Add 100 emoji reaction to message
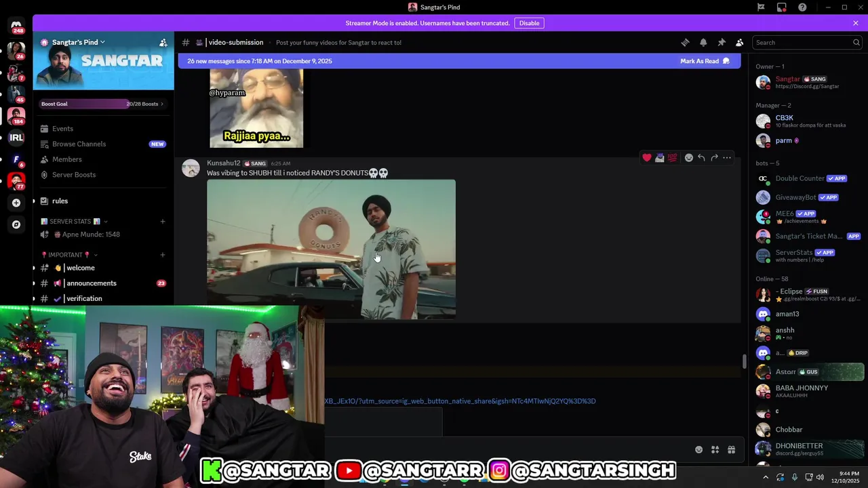This screenshot has height=488, width=868. 672,158
